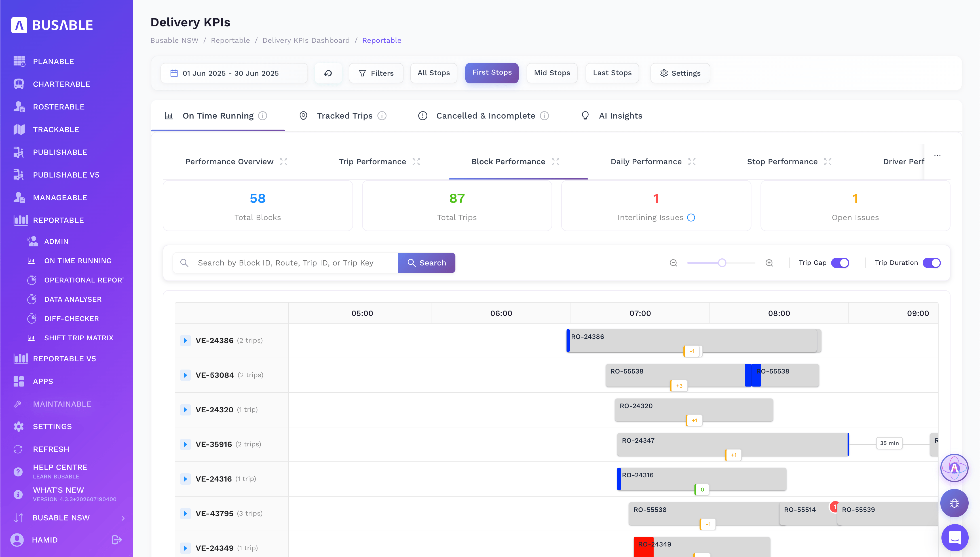Expand block VE-24386 row
The width and height of the screenshot is (980, 557).
tap(185, 341)
